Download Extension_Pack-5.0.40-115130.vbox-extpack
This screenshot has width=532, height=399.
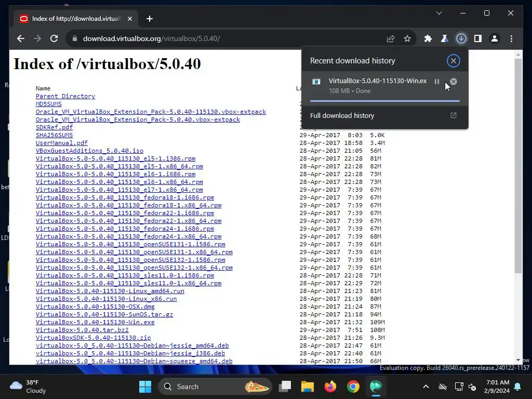pyautogui.click(x=151, y=112)
